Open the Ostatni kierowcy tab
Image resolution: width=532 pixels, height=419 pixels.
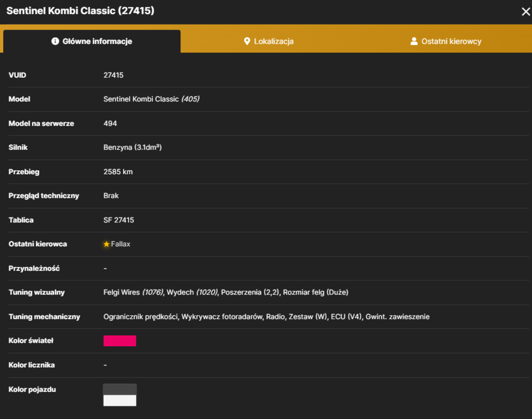[445, 41]
